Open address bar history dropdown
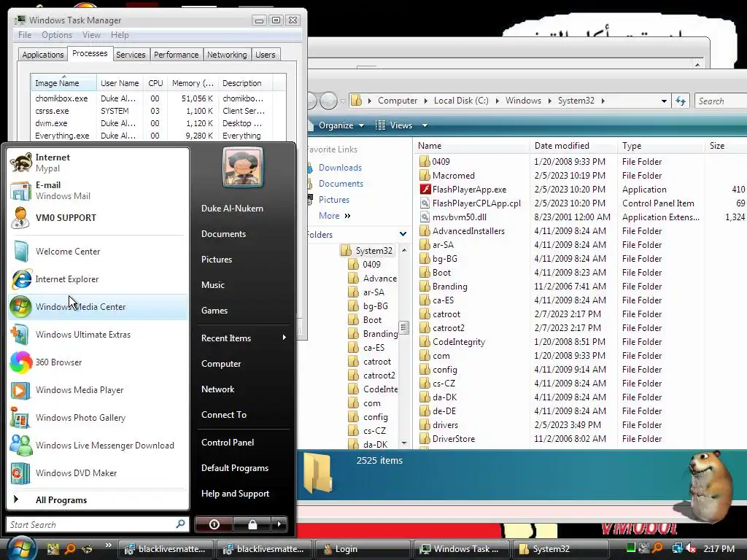 click(664, 101)
